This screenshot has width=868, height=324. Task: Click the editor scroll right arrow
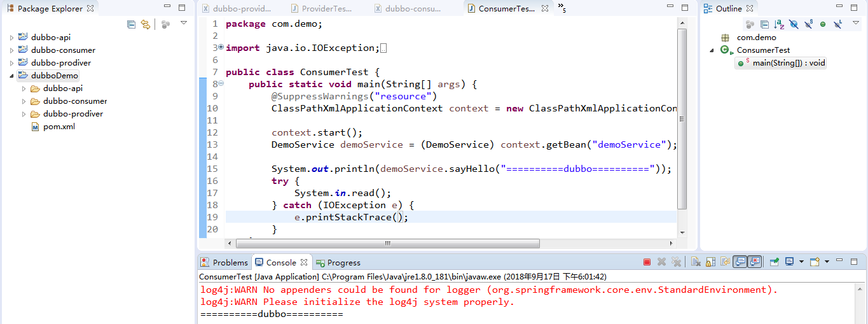[672, 243]
